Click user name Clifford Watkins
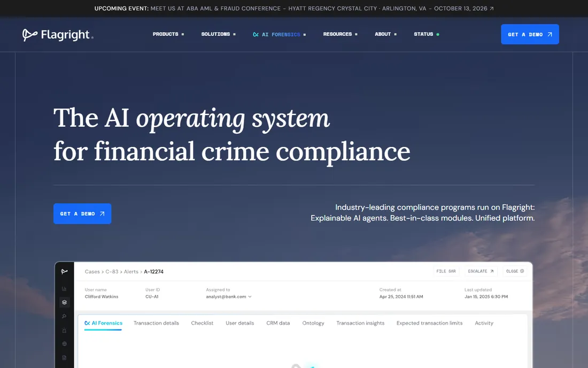Image resolution: width=588 pixels, height=368 pixels. (x=102, y=297)
